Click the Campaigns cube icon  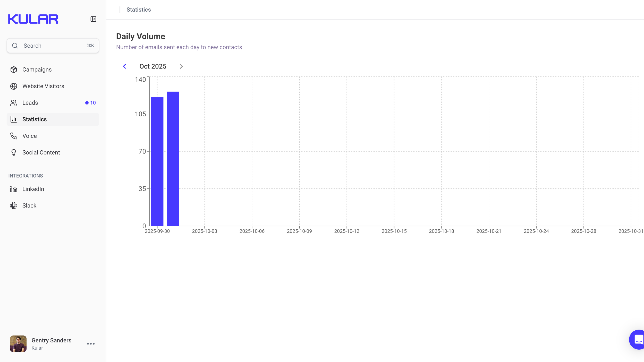click(x=14, y=70)
